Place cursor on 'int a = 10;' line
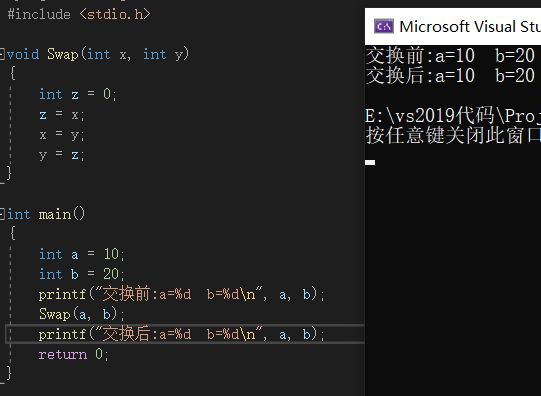Image resolution: width=541 pixels, height=396 pixels. click(x=82, y=254)
